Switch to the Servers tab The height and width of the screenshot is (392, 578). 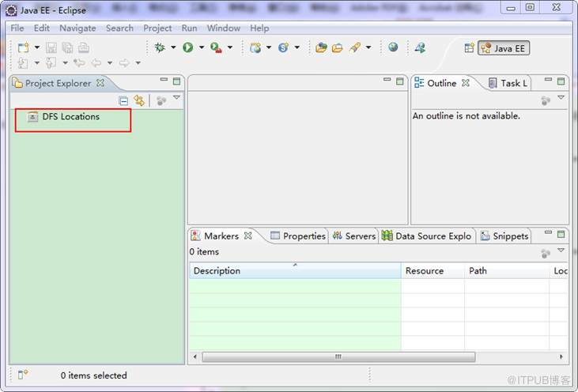pos(354,236)
